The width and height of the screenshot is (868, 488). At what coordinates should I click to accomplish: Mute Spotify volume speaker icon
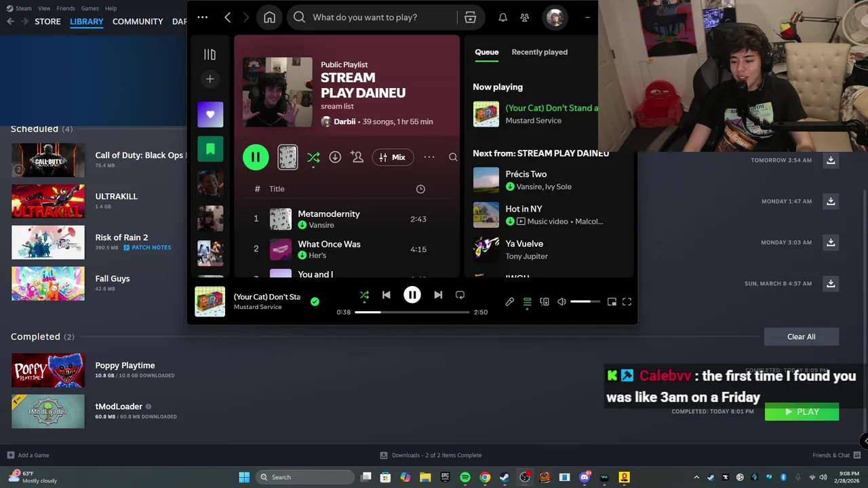(561, 302)
